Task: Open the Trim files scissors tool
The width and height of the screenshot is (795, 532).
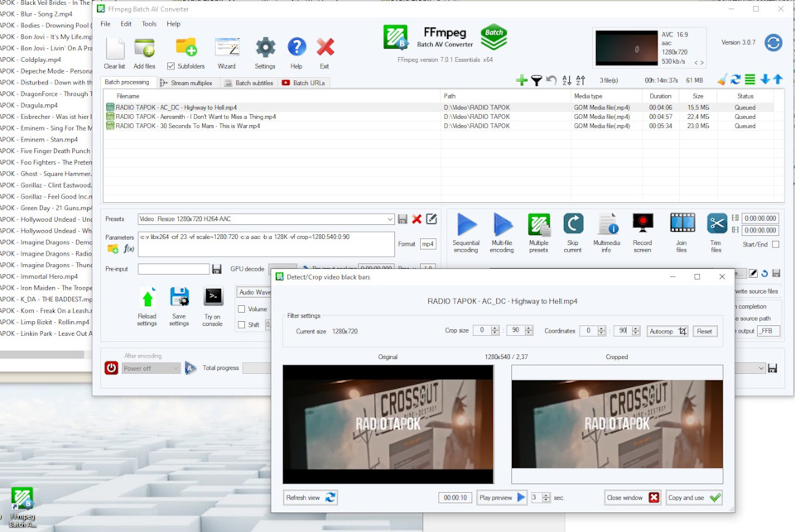Action: tap(716, 225)
